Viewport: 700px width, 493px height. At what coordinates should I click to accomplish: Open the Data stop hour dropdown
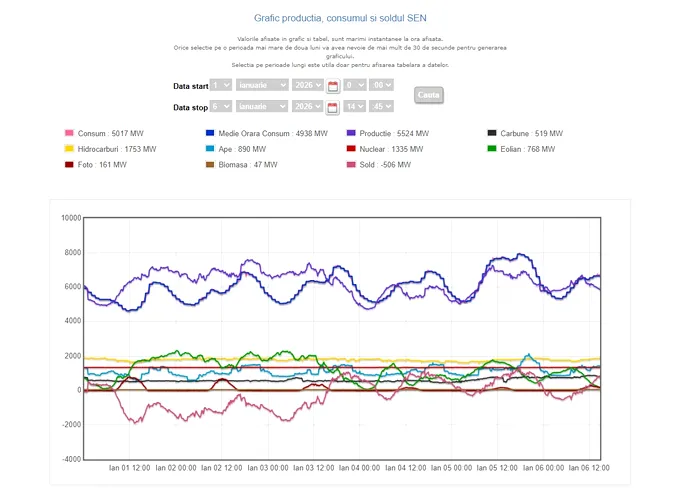point(356,107)
